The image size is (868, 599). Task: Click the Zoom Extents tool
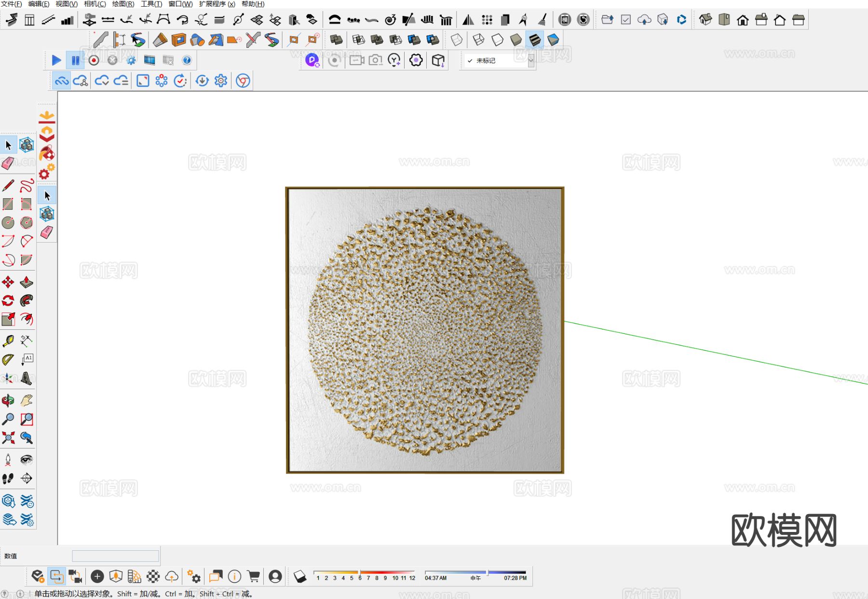pyautogui.click(x=8, y=438)
